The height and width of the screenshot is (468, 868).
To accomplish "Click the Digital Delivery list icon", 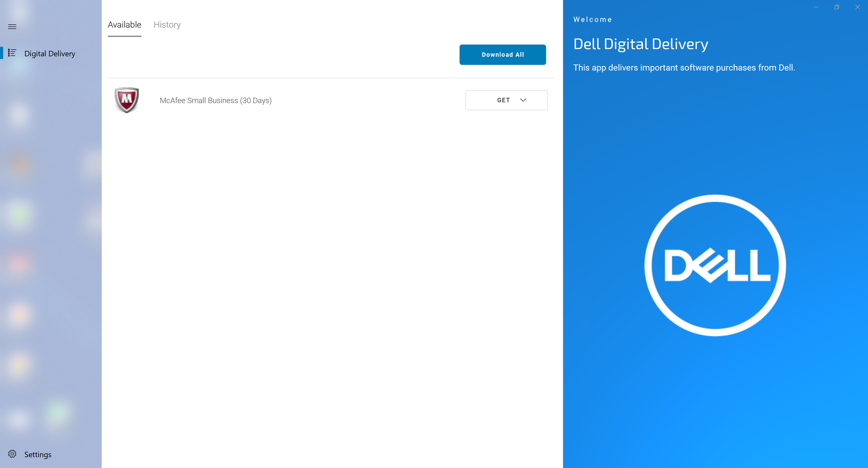I will coord(12,53).
